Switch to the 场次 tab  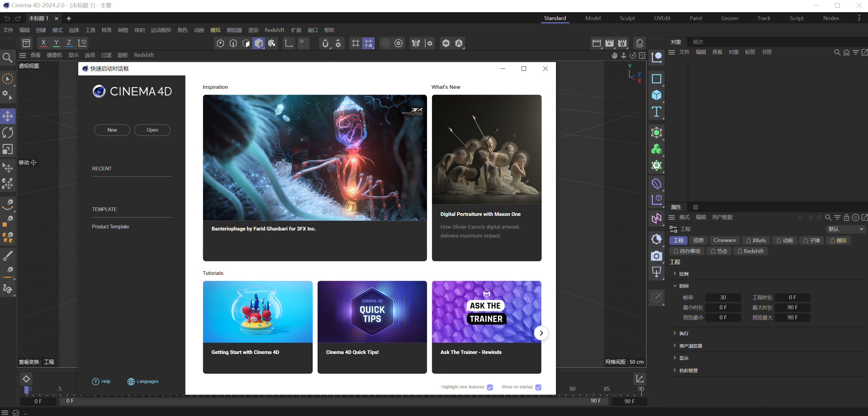pos(698,42)
